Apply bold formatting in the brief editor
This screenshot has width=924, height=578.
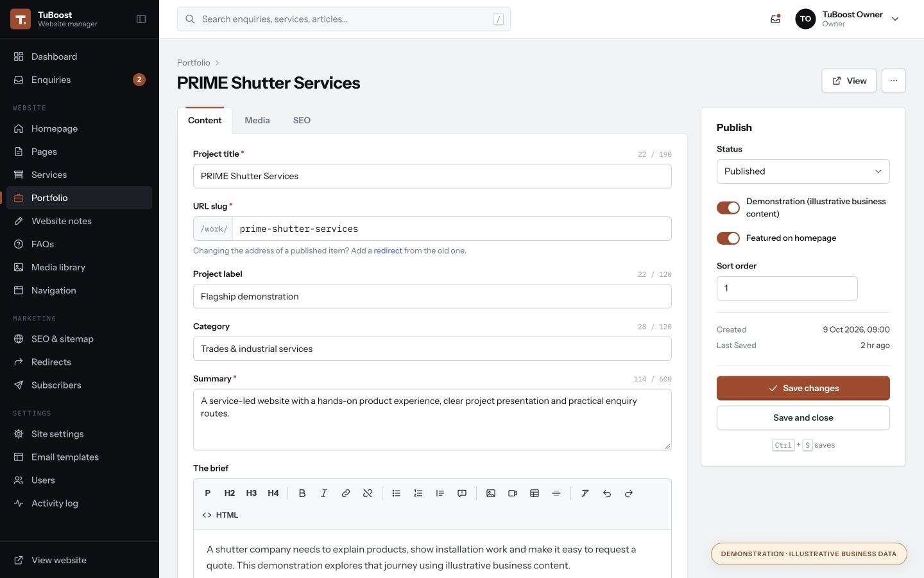tap(302, 493)
